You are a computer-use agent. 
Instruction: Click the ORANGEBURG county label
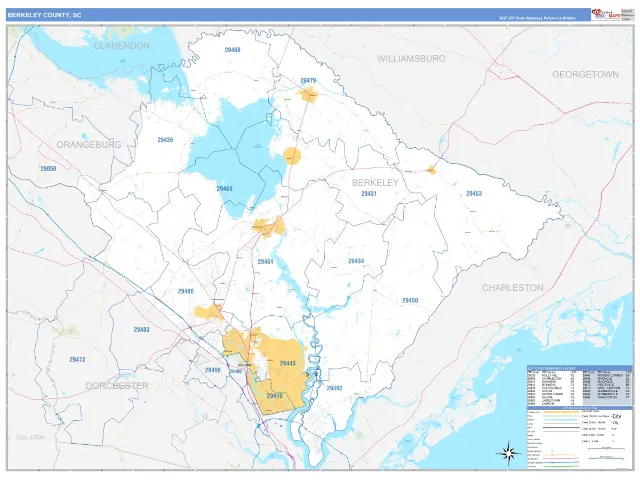[89, 144]
